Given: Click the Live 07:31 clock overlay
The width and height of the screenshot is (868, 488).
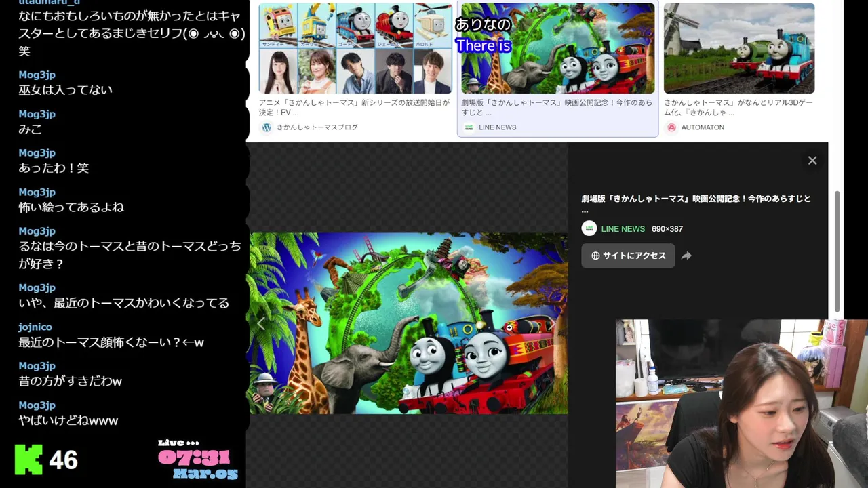Looking at the screenshot, I should click(x=198, y=460).
